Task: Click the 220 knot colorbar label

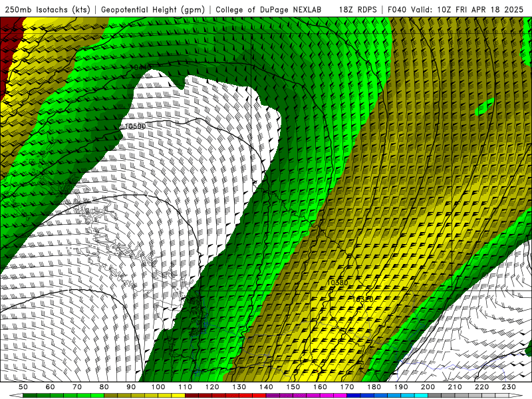Action: [x=482, y=387]
